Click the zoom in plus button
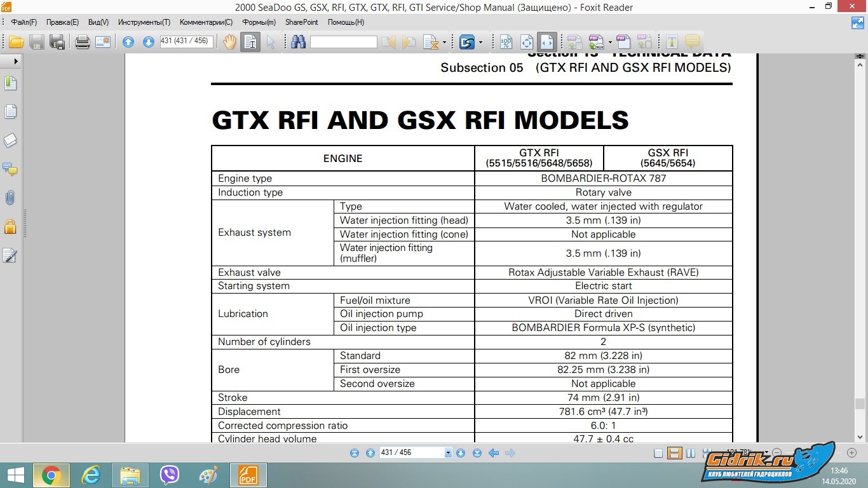This screenshot has height=488, width=868. (x=851, y=452)
